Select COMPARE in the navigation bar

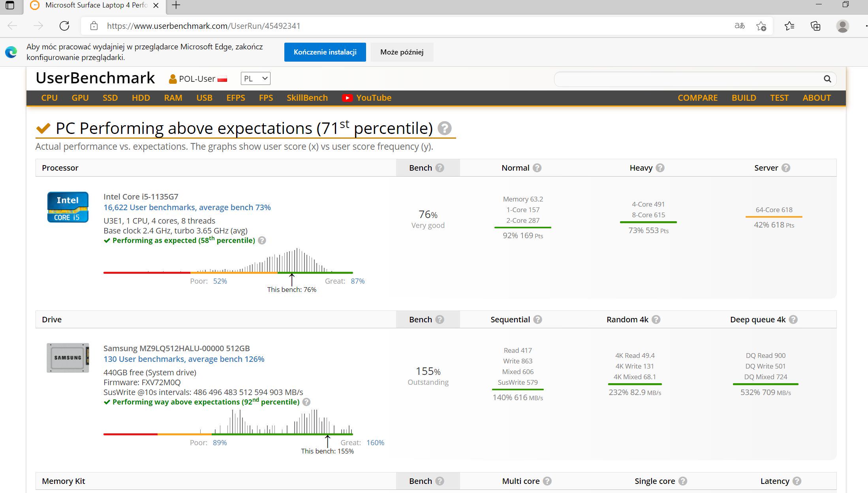click(x=697, y=98)
